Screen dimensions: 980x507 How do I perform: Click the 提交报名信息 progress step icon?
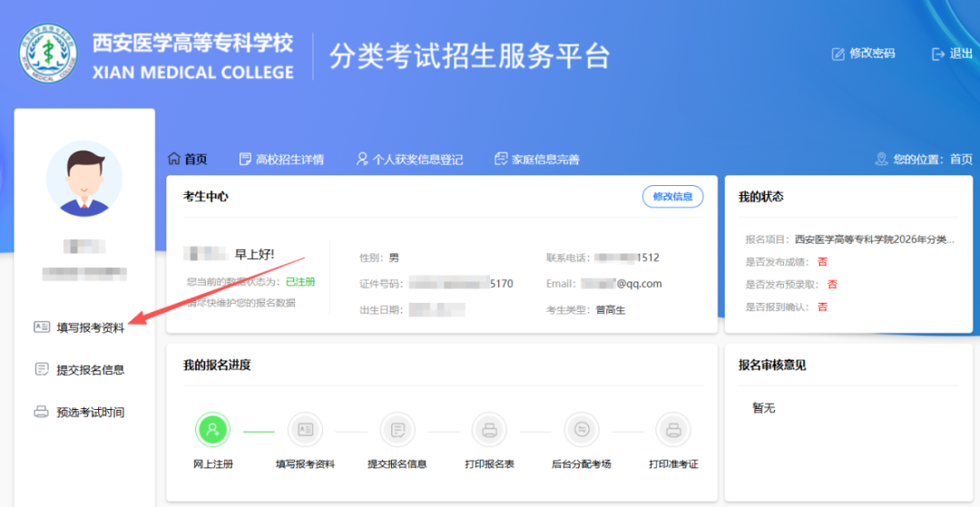[x=397, y=429]
